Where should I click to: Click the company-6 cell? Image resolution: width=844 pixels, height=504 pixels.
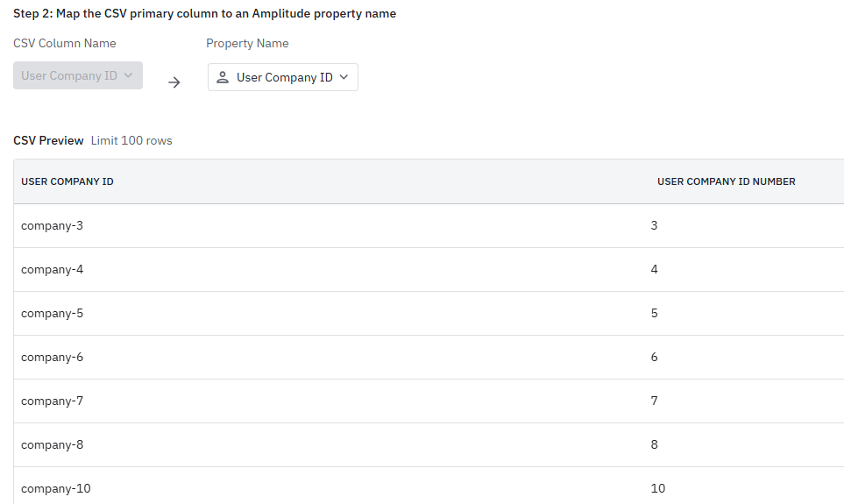(53, 357)
